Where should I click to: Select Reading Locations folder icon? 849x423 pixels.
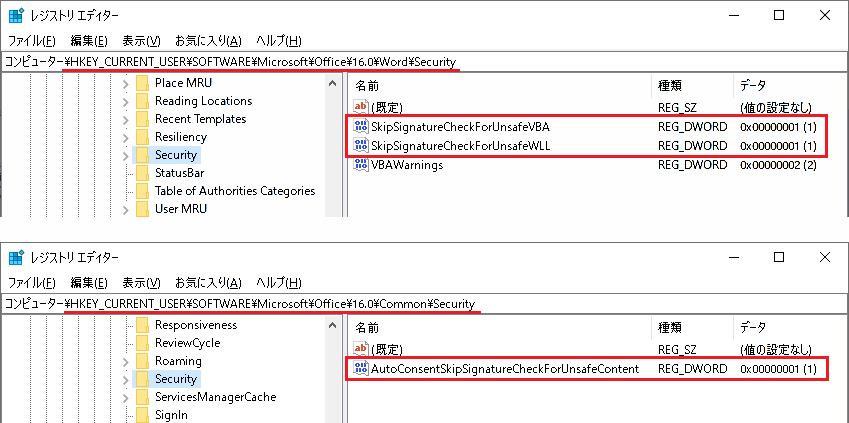142,101
